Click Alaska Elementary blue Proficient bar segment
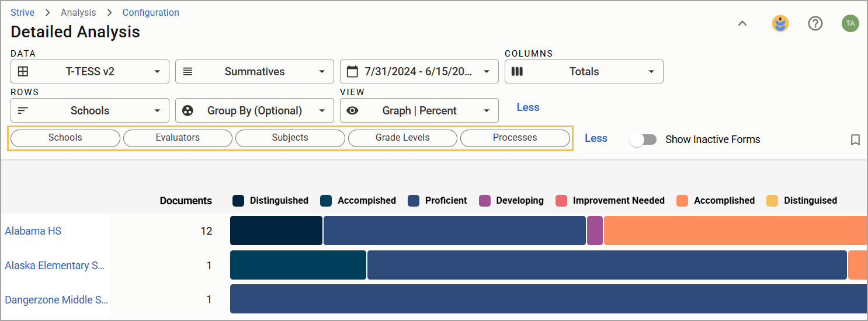The width and height of the screenshot is (868, 321). pyautogui.click(x=607, y=265)
